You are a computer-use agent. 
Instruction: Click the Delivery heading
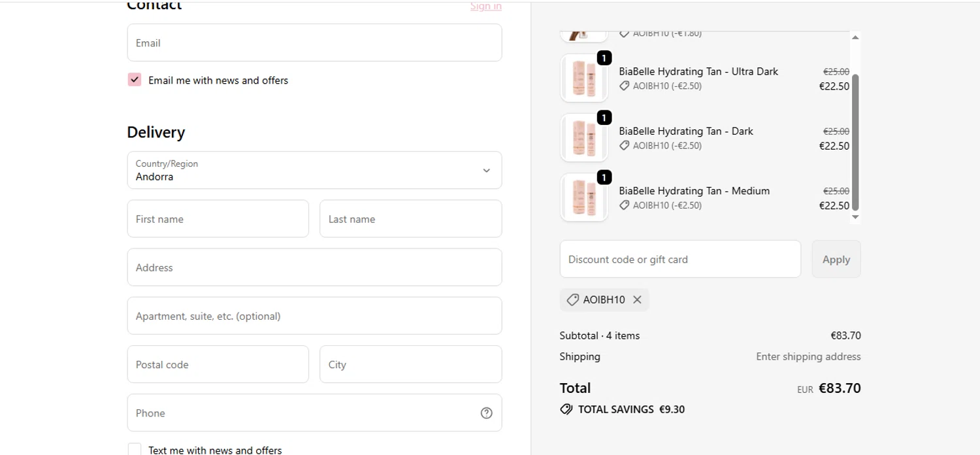tap(155, 132)
